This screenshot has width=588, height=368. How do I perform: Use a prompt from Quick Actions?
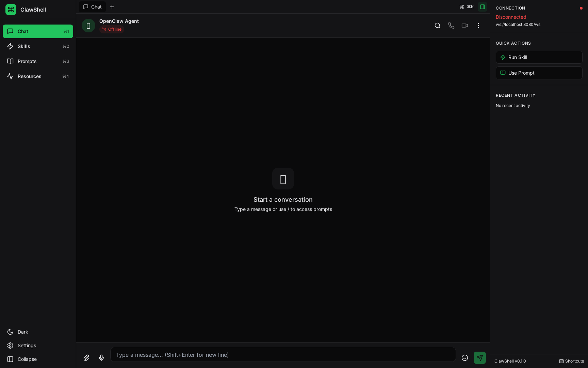pos(539,73)
